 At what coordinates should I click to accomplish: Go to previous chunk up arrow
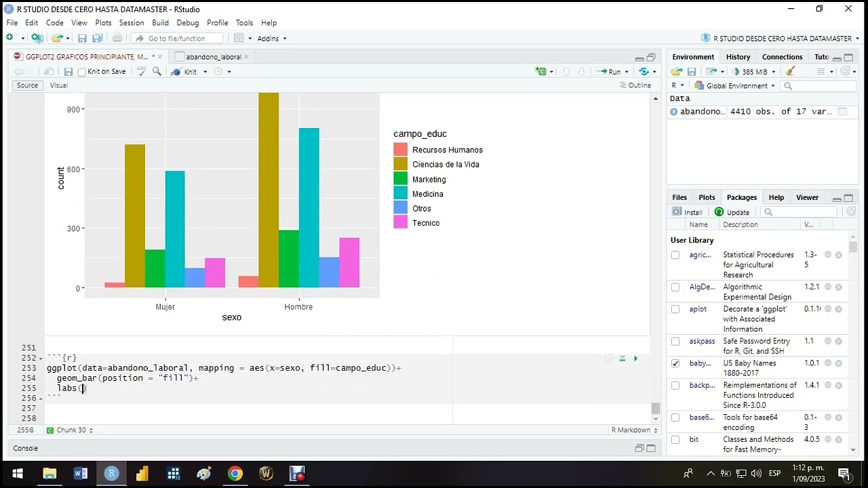[566, 71]
